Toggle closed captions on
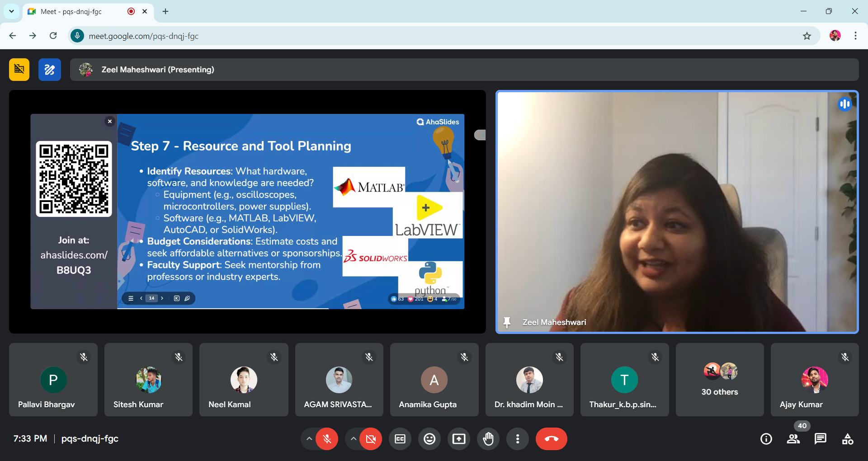The image size is (868, 461). 400,439
